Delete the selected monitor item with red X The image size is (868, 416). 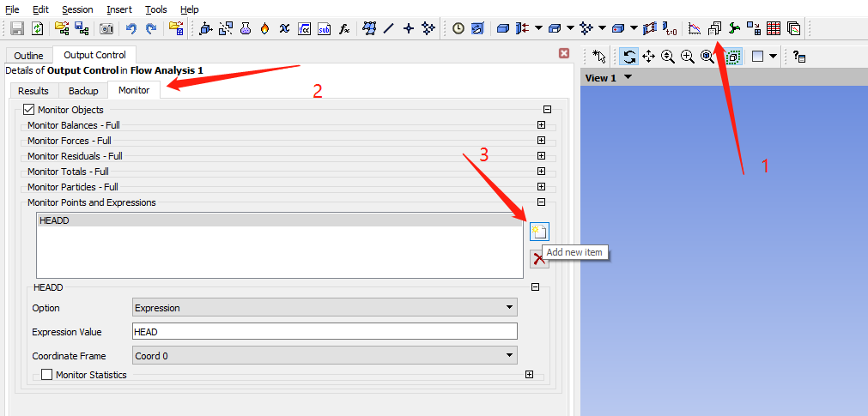coord(538,258)
